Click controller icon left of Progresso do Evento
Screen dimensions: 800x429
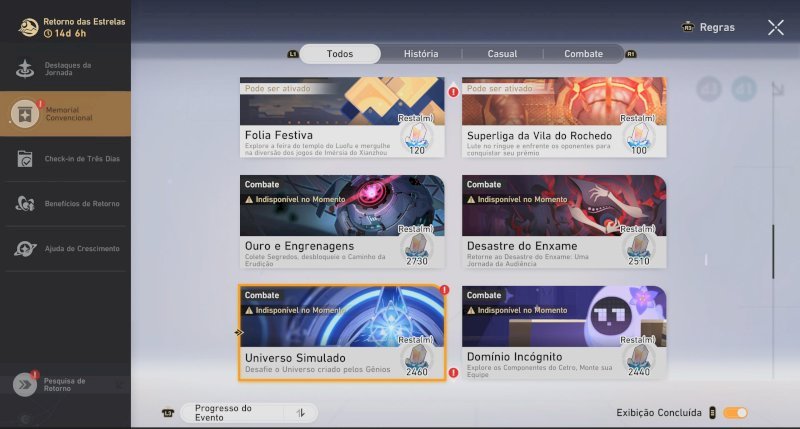coord(168,413)
